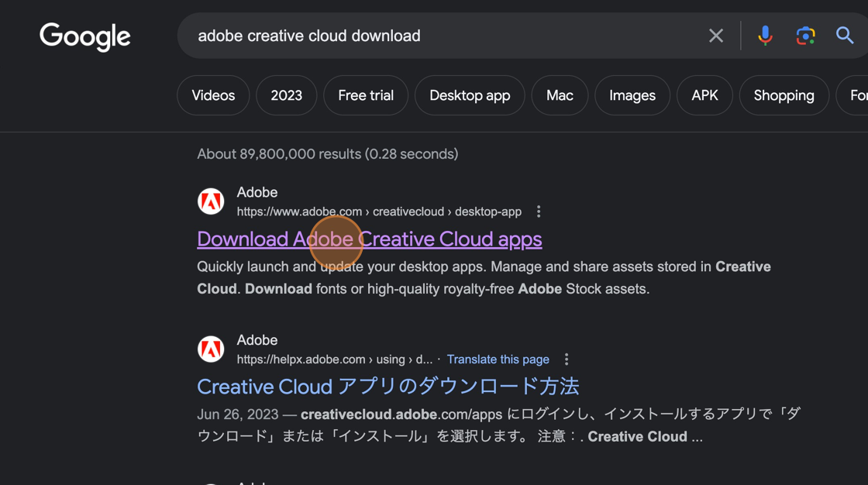Viewport: 868px width, 485px height.
Task: Select the Mac filter chip
Action: click(x=560, y=95)
